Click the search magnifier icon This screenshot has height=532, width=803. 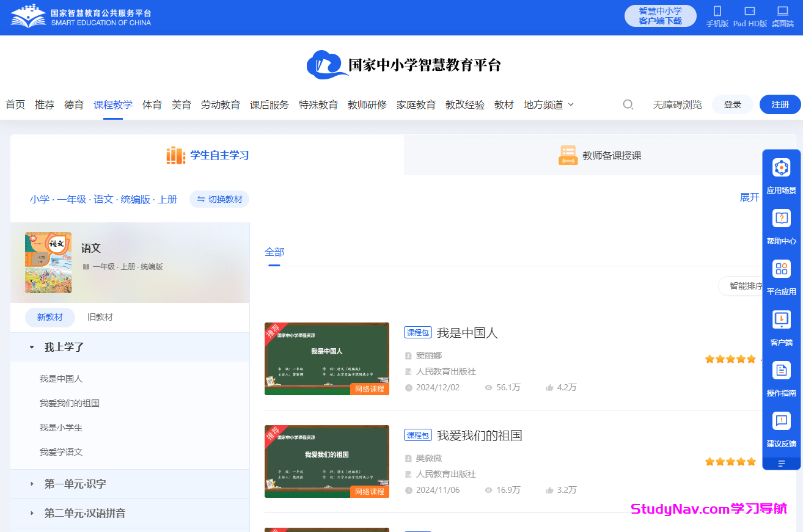tap(628, 104)
